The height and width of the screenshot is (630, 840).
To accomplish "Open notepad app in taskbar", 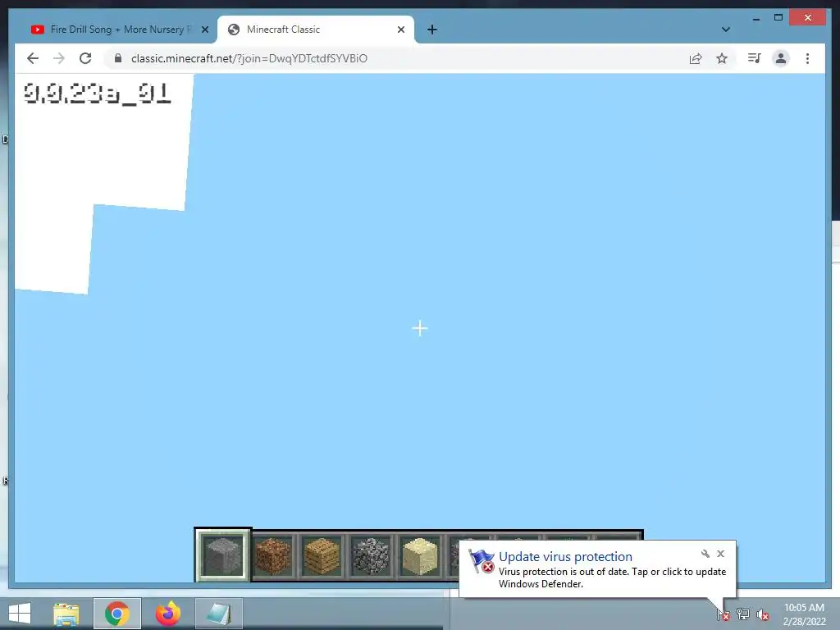I will click(218, 614).
